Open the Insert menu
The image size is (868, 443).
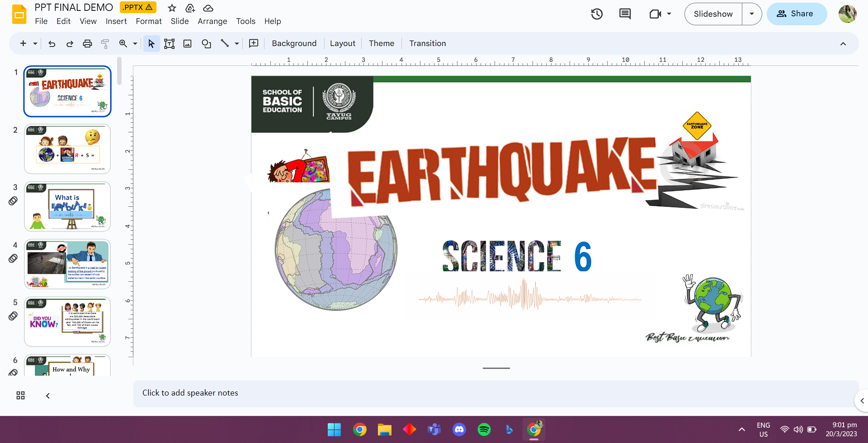116,21
